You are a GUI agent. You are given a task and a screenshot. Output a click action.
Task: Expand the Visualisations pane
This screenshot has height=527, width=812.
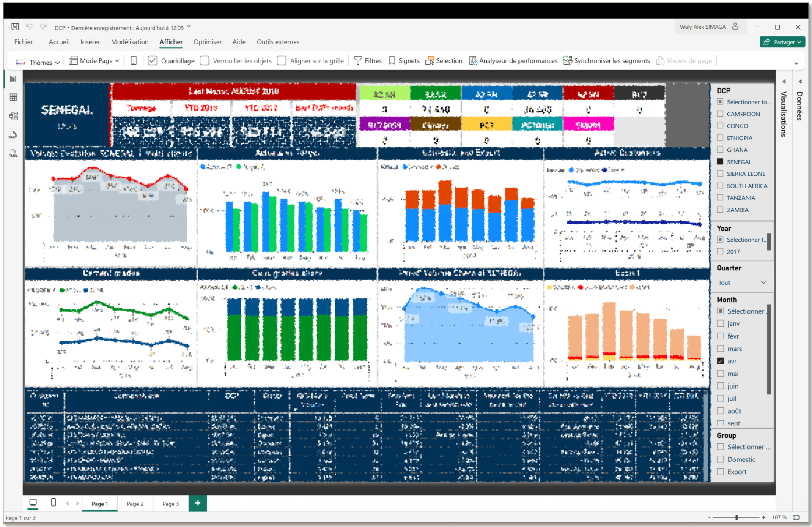click(x=784, y=82)
